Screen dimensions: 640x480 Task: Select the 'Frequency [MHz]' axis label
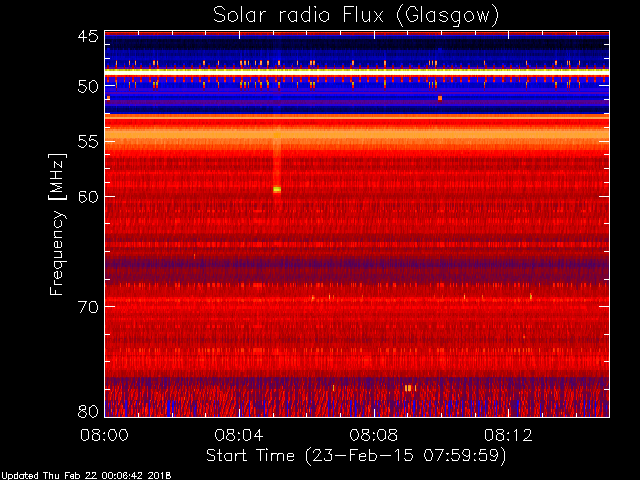pos(58,224)
